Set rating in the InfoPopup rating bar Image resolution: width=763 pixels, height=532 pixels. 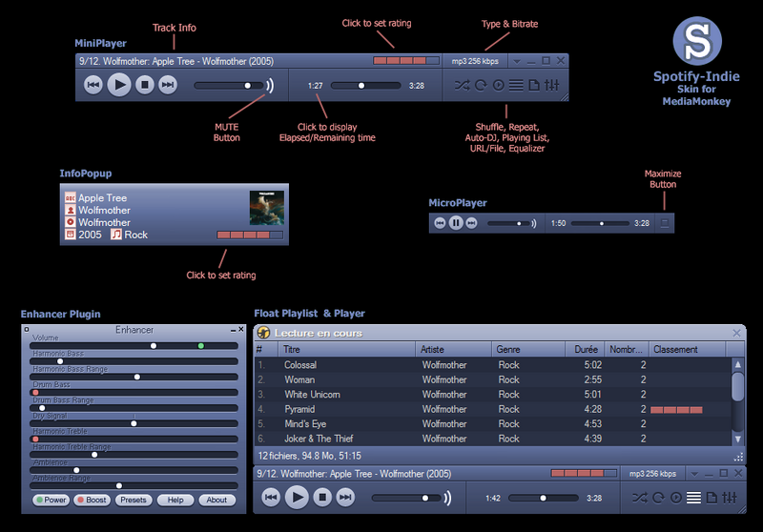pyautogui.click(x=250, y=235)
